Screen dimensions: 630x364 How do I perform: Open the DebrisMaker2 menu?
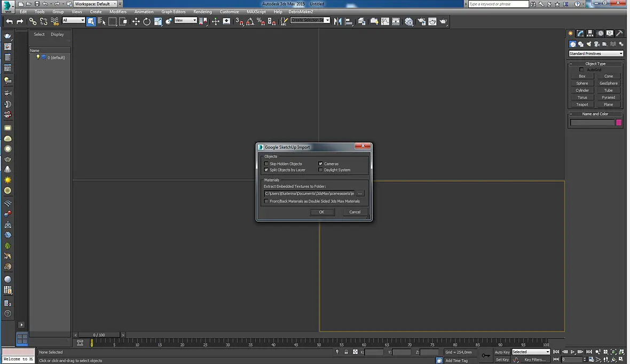[301, 12]
